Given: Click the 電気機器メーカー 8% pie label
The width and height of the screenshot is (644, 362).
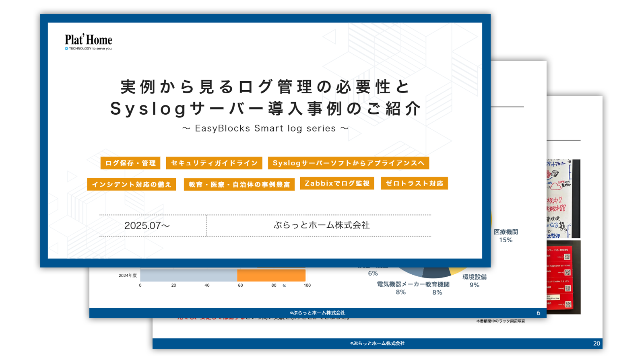Looking at the screenshot, I should click(x=401, y=288).
